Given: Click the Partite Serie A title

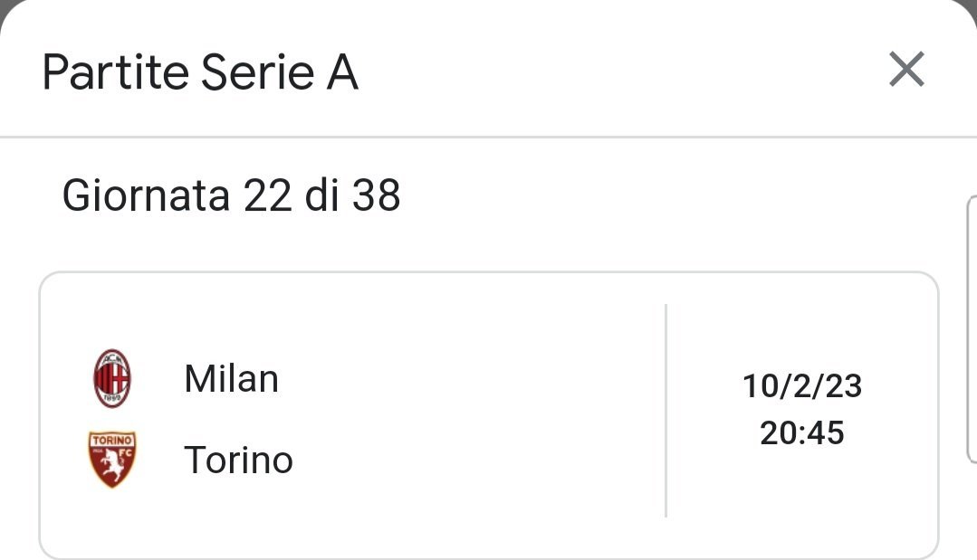Looking at the screenshot, I should 200,72.
